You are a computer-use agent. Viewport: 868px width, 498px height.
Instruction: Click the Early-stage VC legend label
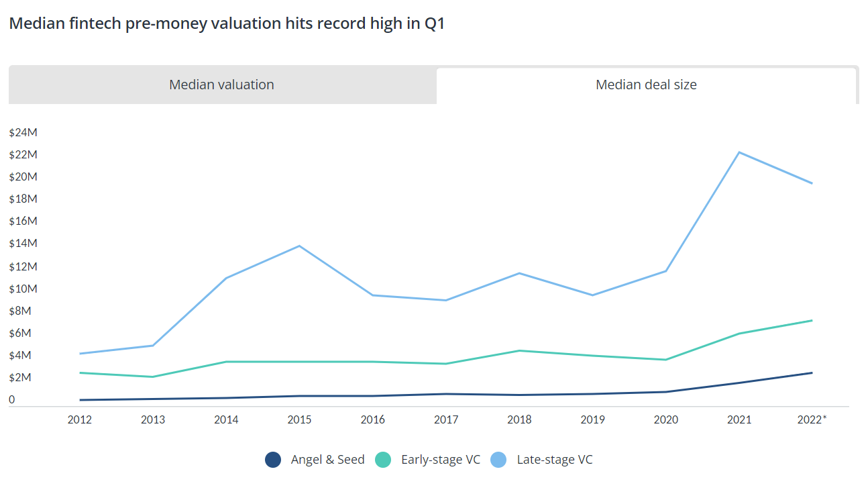(441, 460)
